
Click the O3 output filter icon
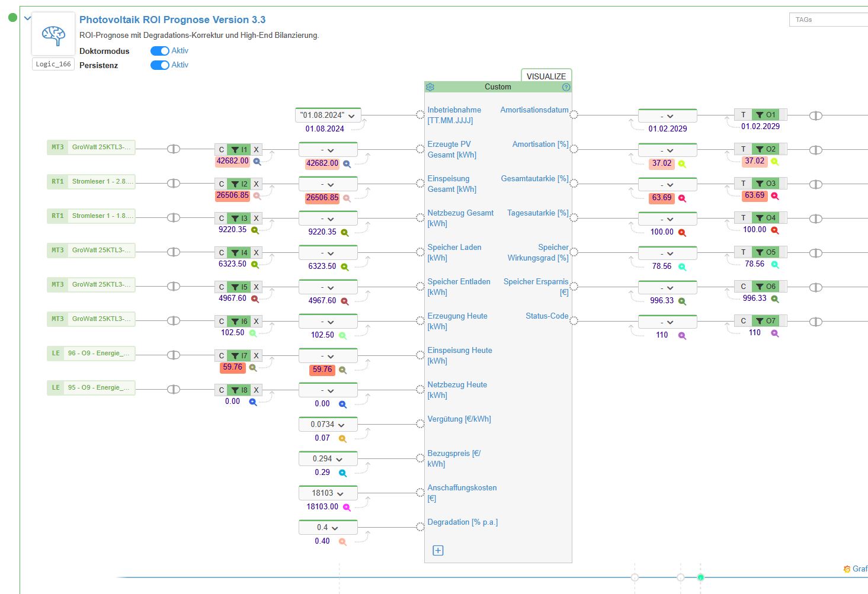[x=760, y=184]
